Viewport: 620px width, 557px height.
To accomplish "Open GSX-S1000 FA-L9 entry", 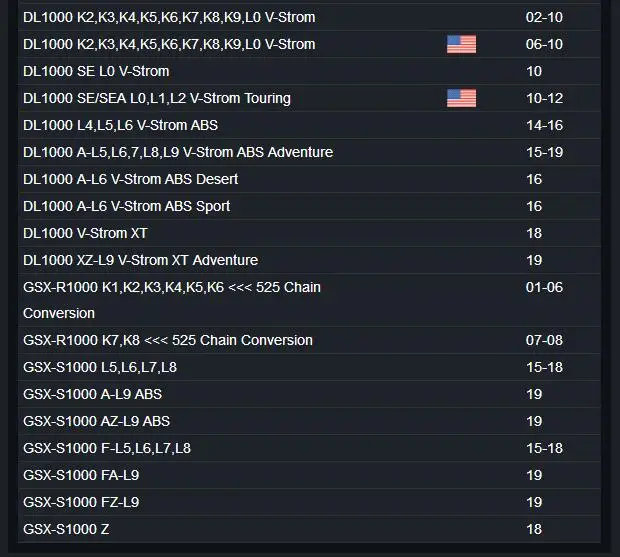I will click(x=81, y=475).
